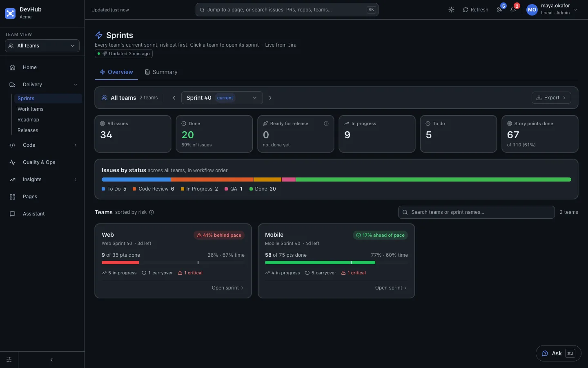
Task: Click the carryover icon on Mobile card
Action: 307,273
